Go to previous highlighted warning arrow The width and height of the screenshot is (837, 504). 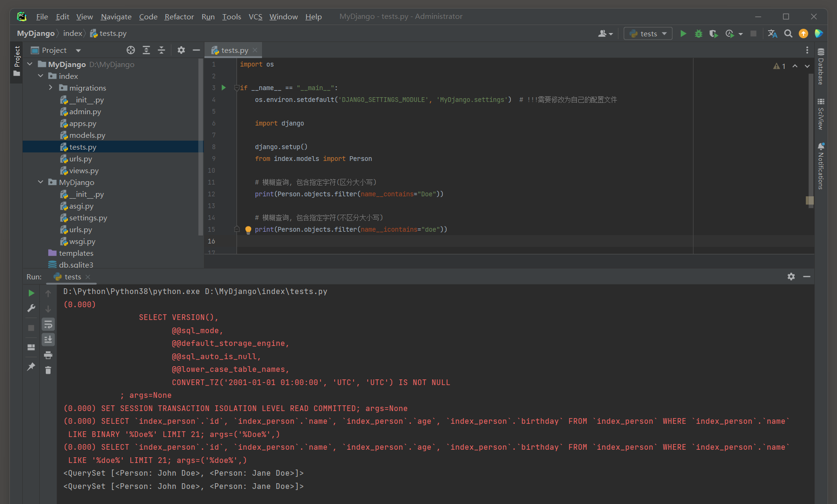795,66
